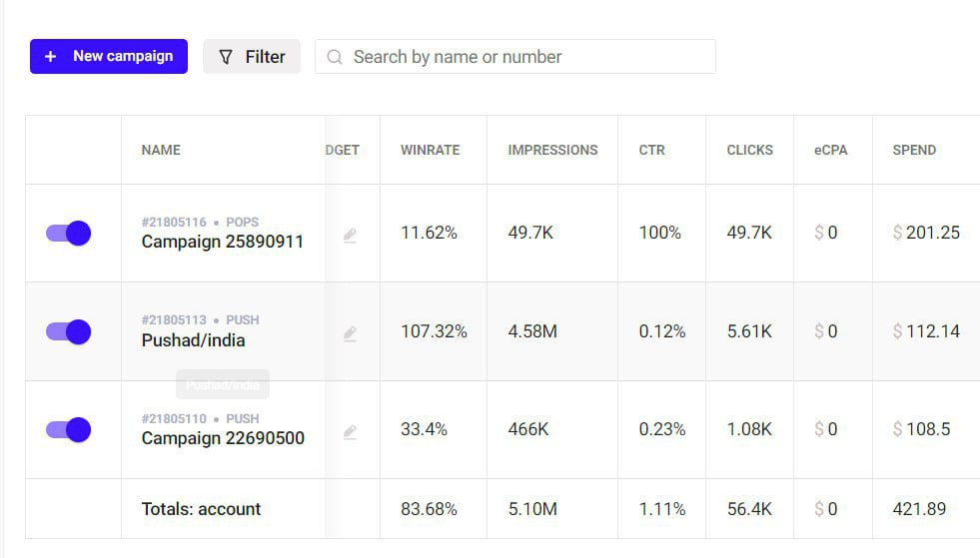Click the eCPA column header
This screenshot has width=980, height=558.
coord(831,150)
